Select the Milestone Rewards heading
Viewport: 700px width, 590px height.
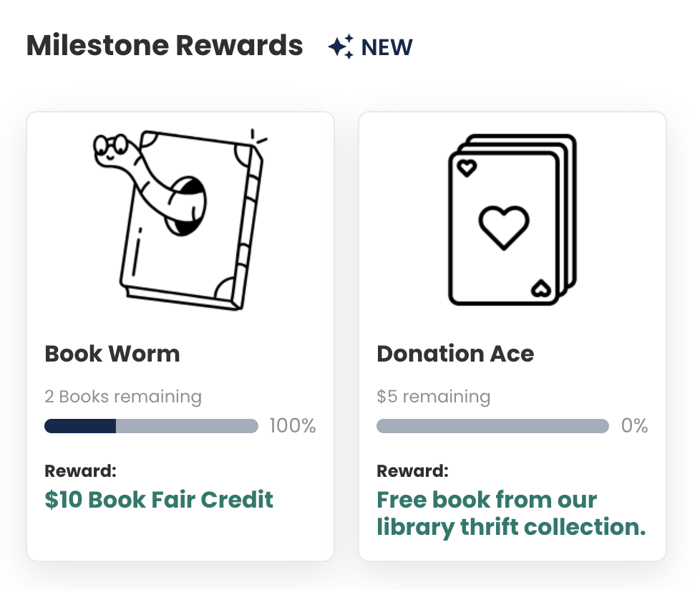click(165, 46)
